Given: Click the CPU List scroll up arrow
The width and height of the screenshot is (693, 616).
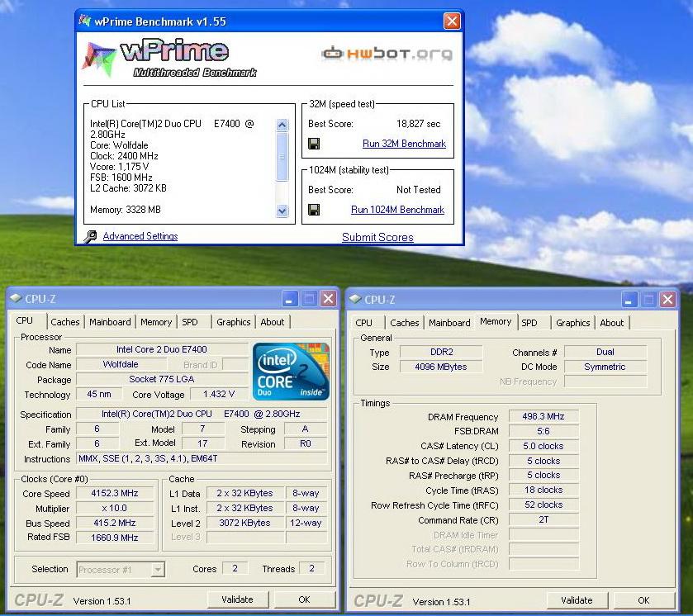Looking at the screenshot, I should pos(282,125).
